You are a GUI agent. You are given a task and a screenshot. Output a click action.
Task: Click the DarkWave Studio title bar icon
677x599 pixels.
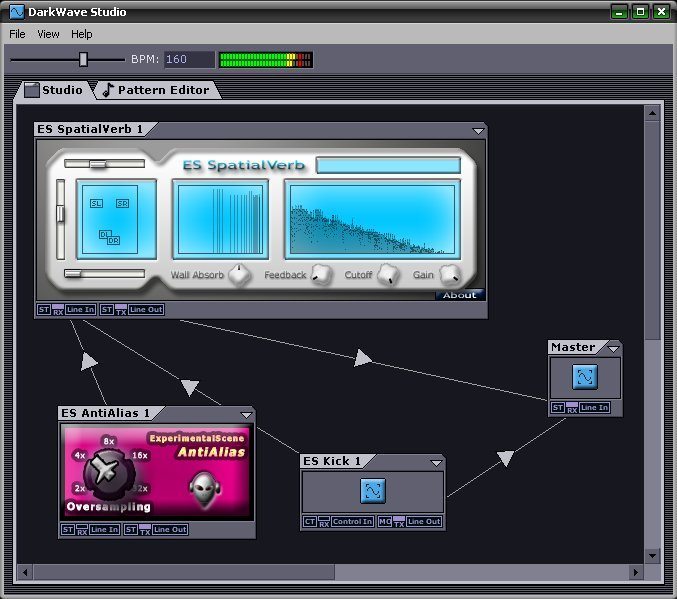click(x=17, y=12)
